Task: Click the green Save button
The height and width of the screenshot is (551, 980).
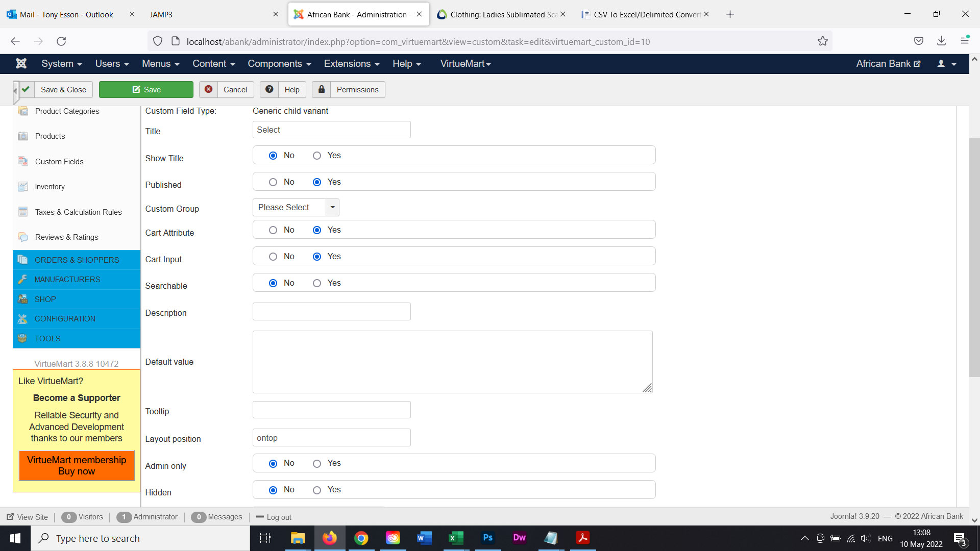Action: 146,89
